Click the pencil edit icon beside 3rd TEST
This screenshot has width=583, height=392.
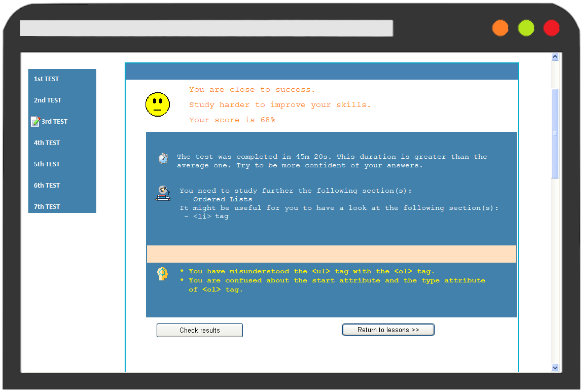36,122
